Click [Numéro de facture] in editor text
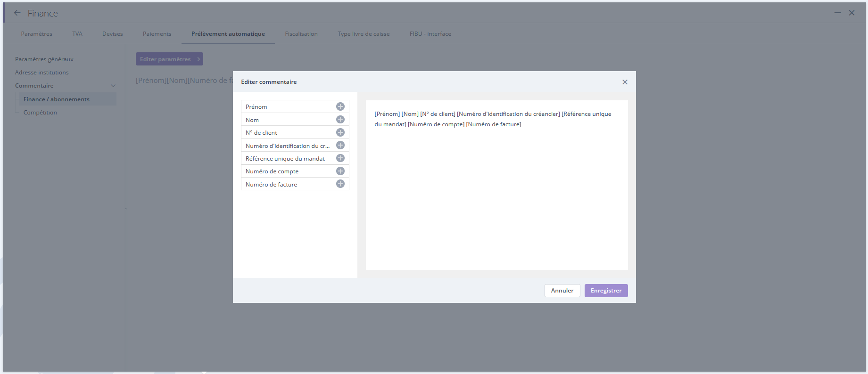 (x=494, y=124)
